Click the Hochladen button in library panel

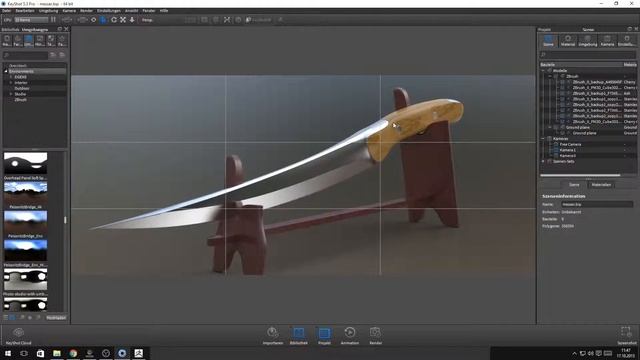pyautogui.click(x=56, y=318)
